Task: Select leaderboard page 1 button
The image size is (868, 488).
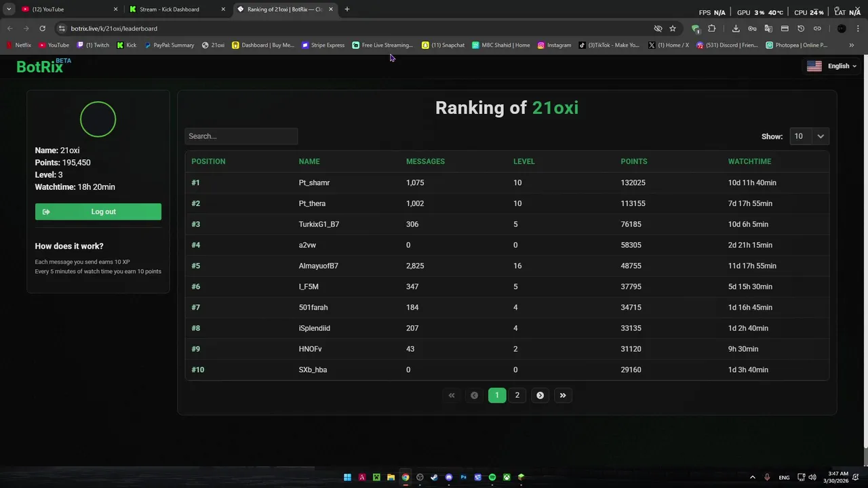Action: [497, 395]
